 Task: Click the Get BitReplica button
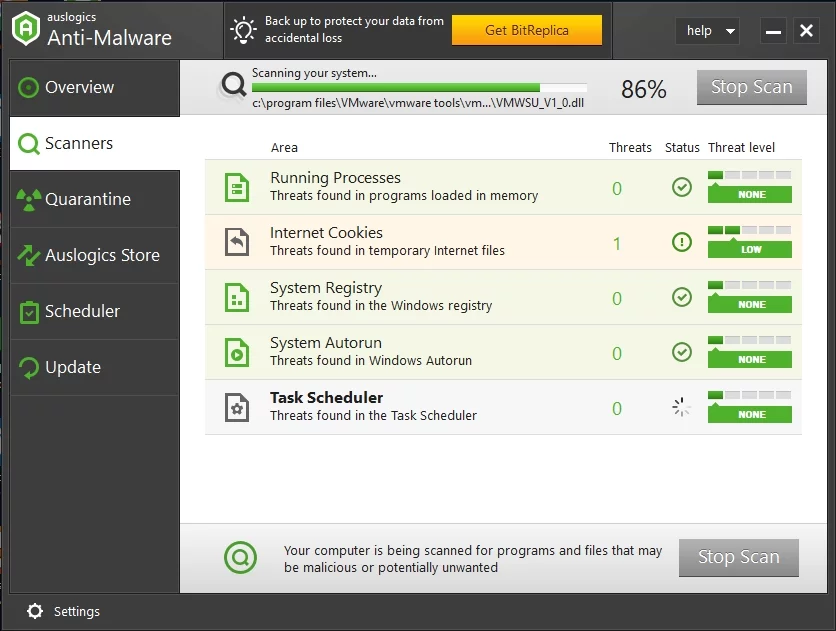click(527, 30)
